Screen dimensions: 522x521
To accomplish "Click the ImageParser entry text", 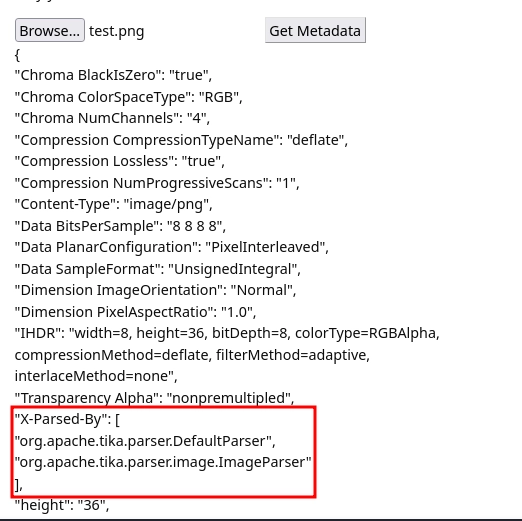I will [x=163, y=462].
